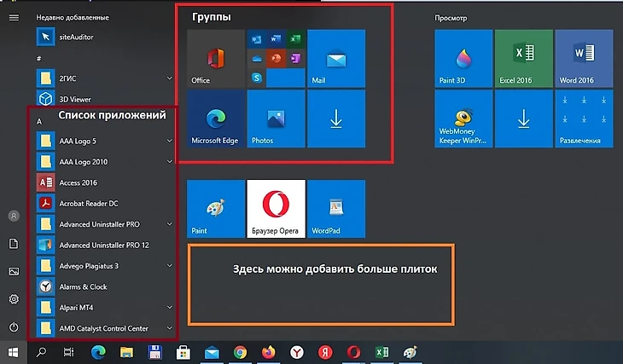Screen dimensions: 623x364
Task: Open the Paint 3D tile
Action: point(463,59)
